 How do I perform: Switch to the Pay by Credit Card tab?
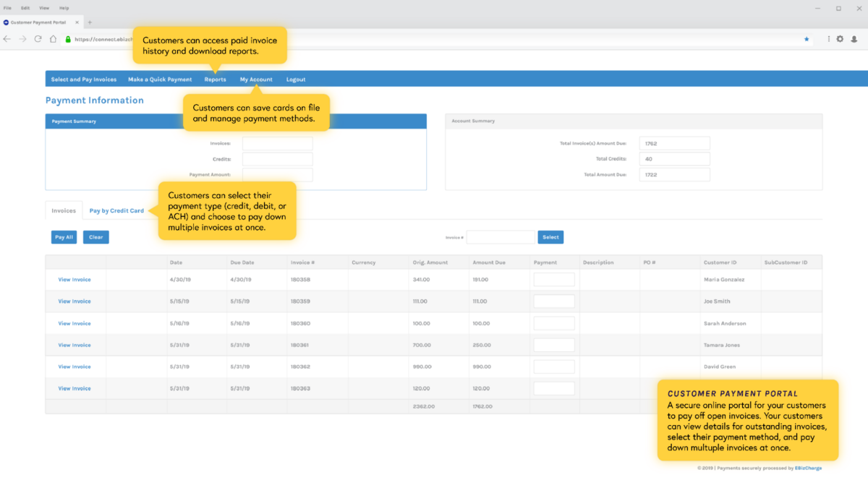[116, 211]
